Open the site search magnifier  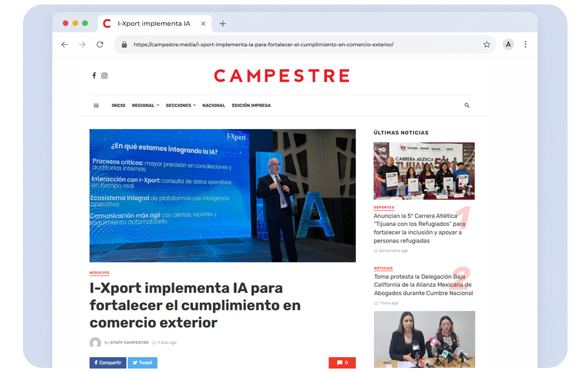pyautogui.click(x=467, y=105)
